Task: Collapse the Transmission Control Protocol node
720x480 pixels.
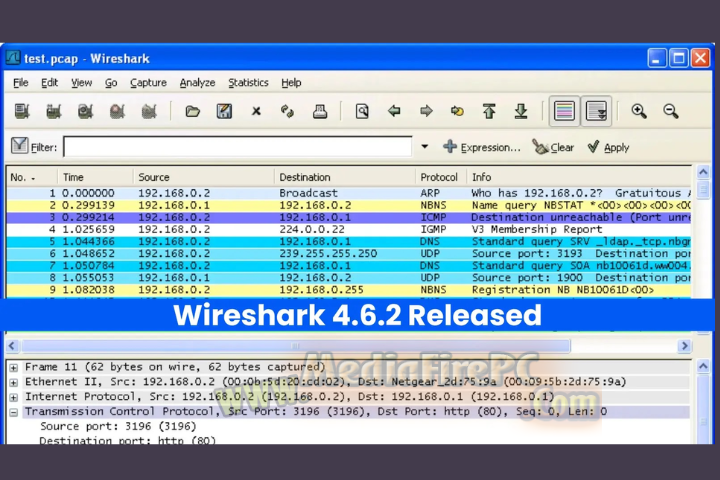Action: click(14, 412)
